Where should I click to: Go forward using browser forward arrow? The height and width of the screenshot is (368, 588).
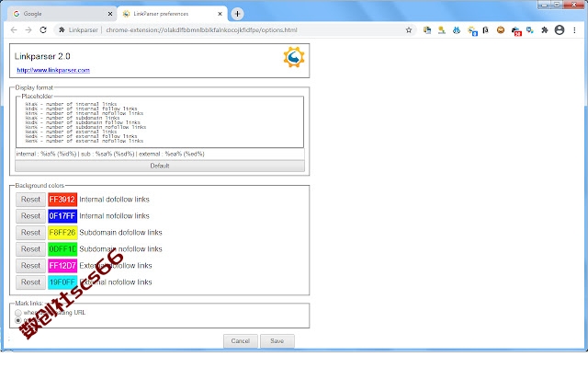coord(28,30)
